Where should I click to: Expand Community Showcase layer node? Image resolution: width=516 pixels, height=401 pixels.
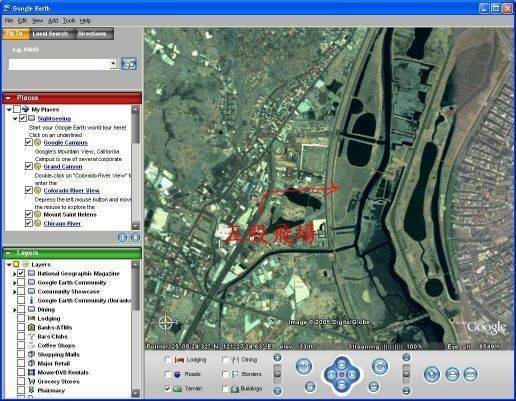pos(14,292)
